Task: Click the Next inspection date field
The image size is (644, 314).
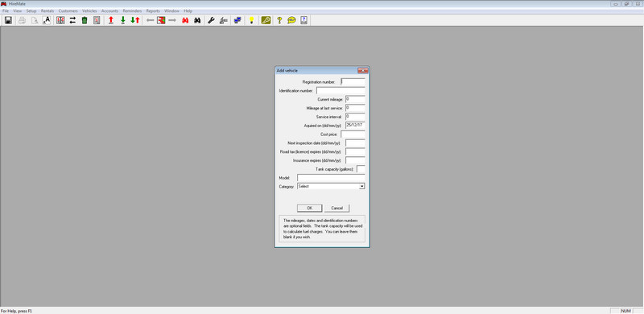Action: [x=355, y=143]
